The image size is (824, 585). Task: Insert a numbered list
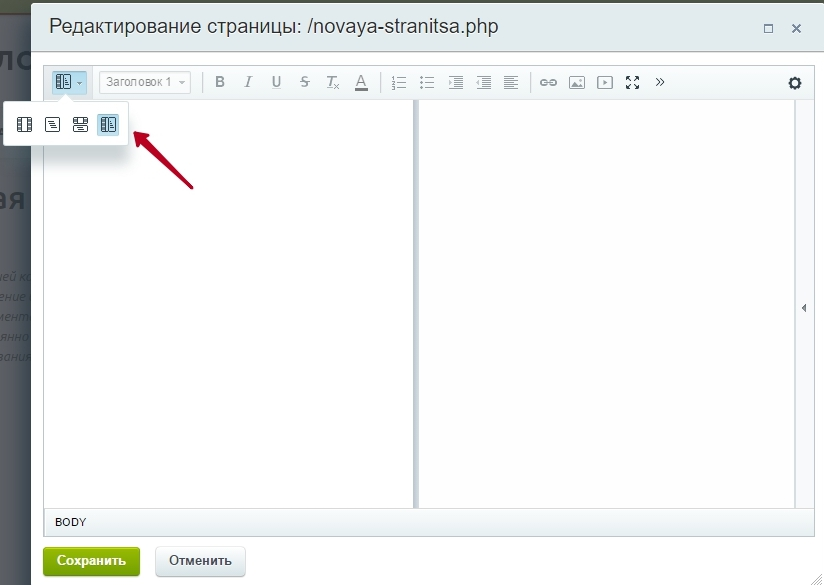(x=399, y=83)
